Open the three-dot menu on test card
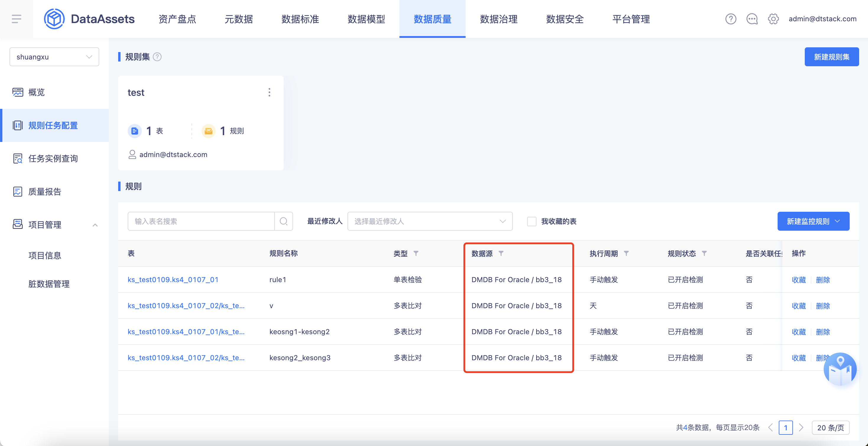The width and height of the screenshot is (868, 446). coord(269,93)
